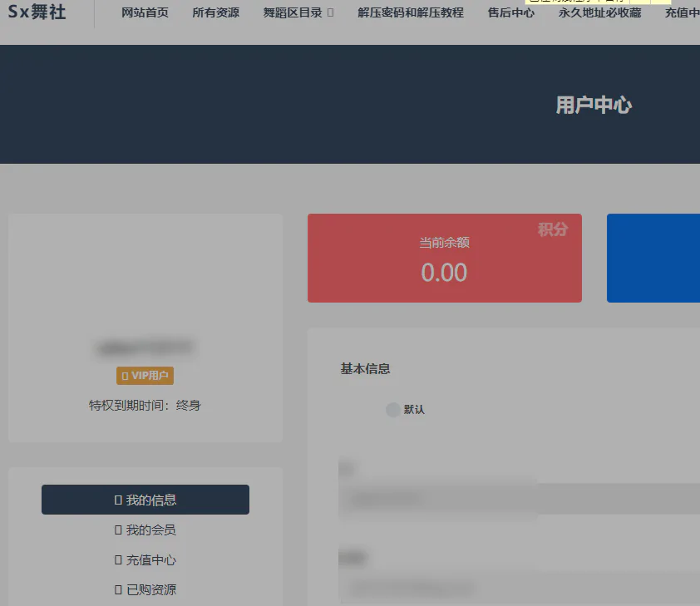Click the 积分 label on the red card
Image resolution: width=700 pixels, height=606 pixels.
click(x=553, y=229)
